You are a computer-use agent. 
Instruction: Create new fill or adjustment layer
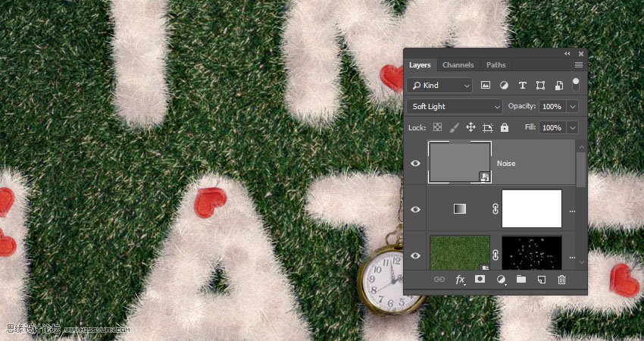(x=501, y=280)
